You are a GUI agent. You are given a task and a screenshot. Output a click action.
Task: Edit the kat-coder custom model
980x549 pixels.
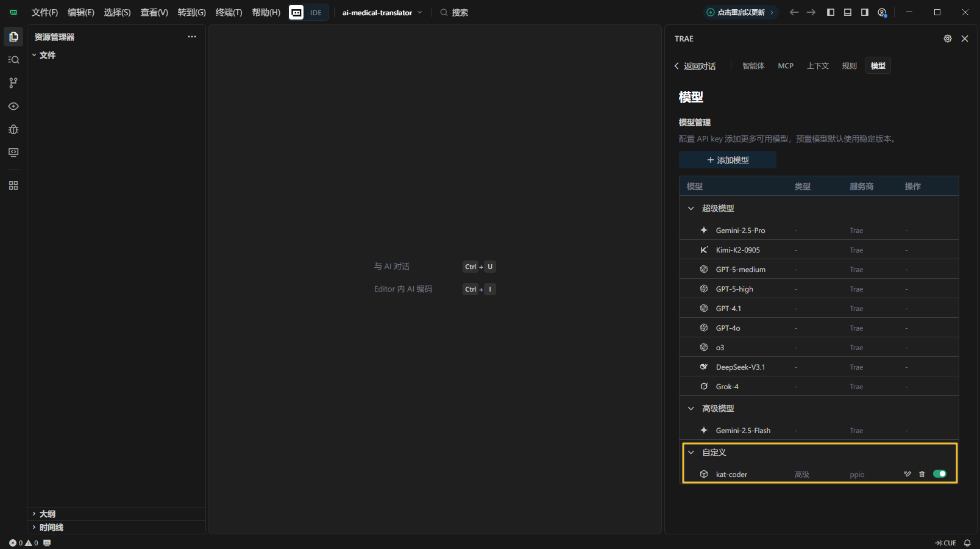point(907,474)
